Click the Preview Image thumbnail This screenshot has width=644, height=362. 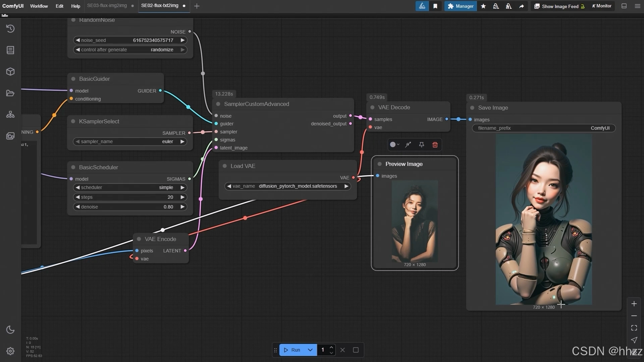tap(415, 221)
